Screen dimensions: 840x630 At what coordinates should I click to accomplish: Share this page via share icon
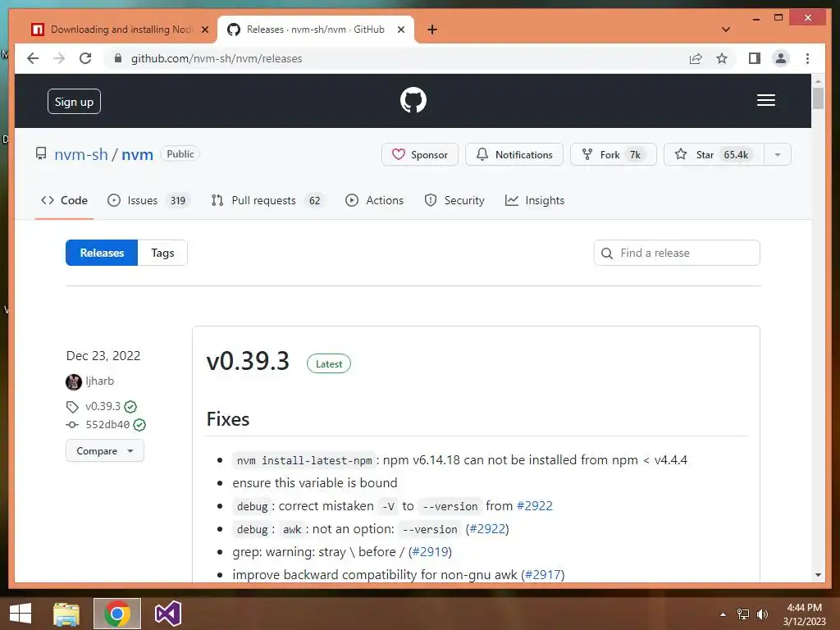[x=696, y=58]
